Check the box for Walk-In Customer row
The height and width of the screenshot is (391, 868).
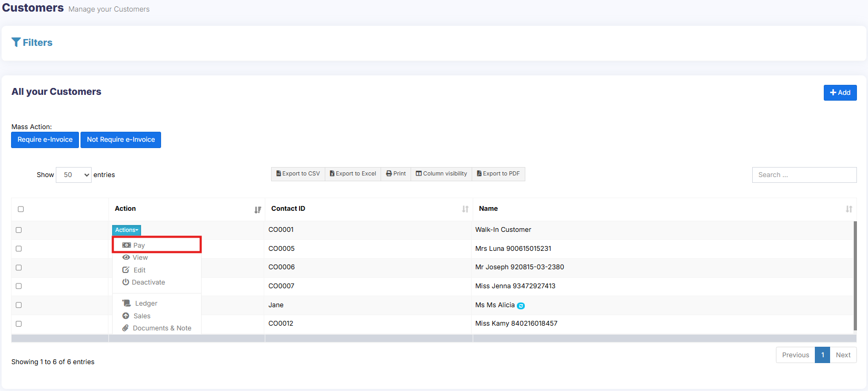(19, 230)
